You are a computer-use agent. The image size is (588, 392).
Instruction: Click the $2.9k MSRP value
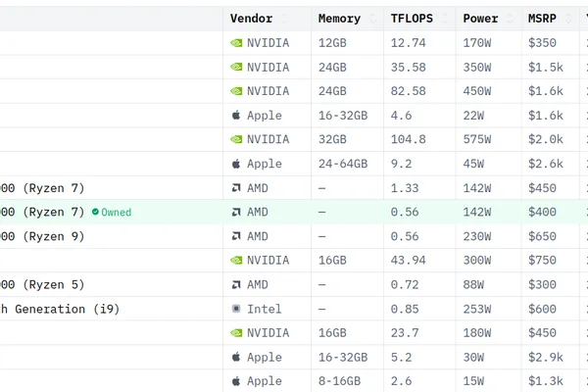tap(546, 357)
